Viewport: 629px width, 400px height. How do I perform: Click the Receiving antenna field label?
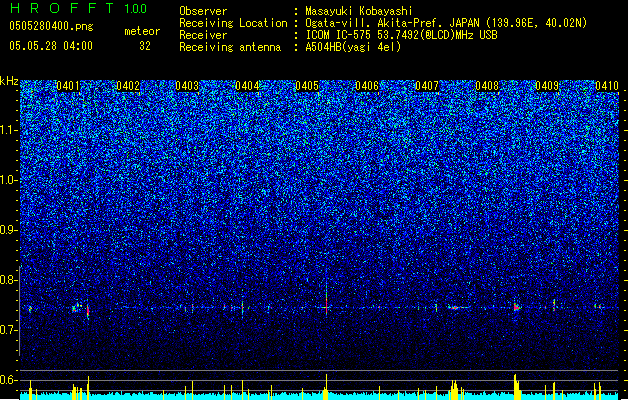[230, 47]
